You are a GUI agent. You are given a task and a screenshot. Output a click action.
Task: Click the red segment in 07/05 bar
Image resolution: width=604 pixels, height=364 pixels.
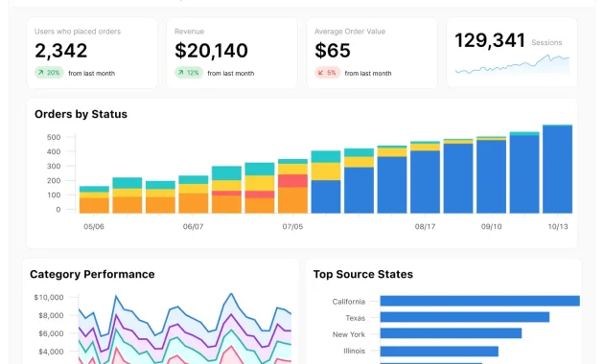coord(292,181)
